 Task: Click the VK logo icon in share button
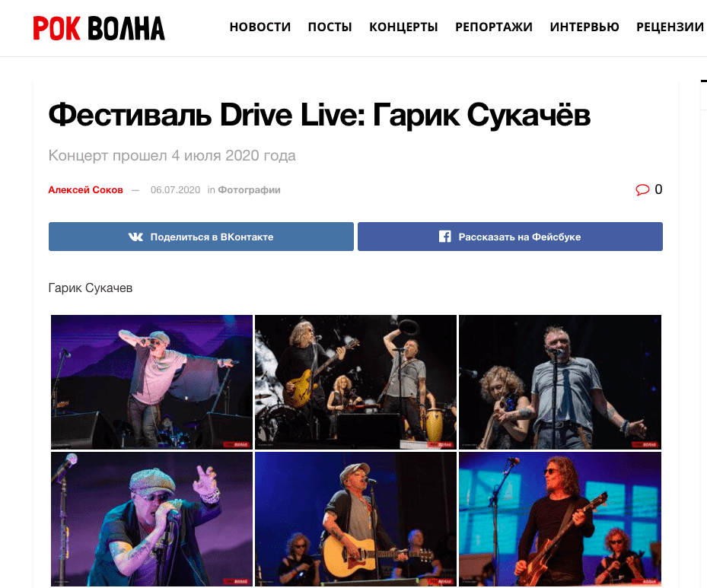tap(135, 237)
